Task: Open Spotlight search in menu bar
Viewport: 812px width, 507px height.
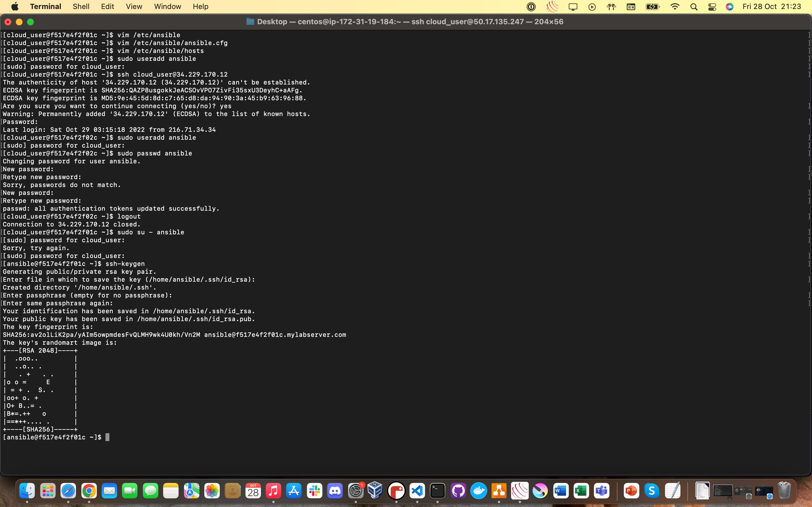Action: [694, 7]
